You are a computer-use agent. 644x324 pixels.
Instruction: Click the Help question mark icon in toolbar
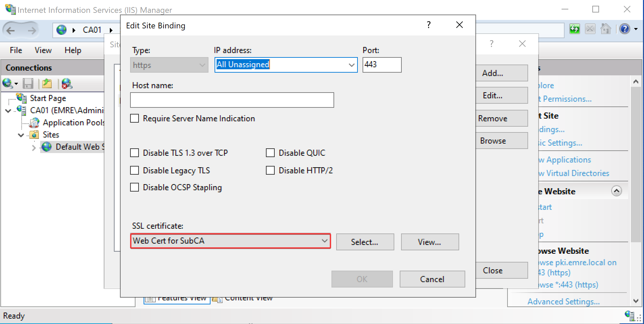tap(625, 29)
